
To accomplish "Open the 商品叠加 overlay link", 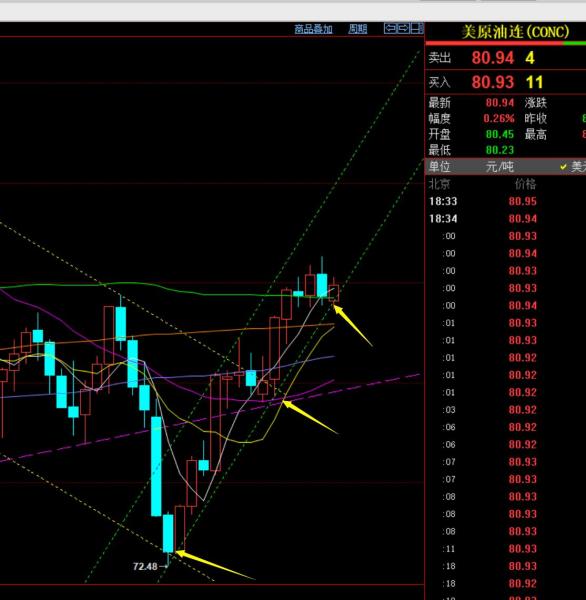I will tap(313, 29).
